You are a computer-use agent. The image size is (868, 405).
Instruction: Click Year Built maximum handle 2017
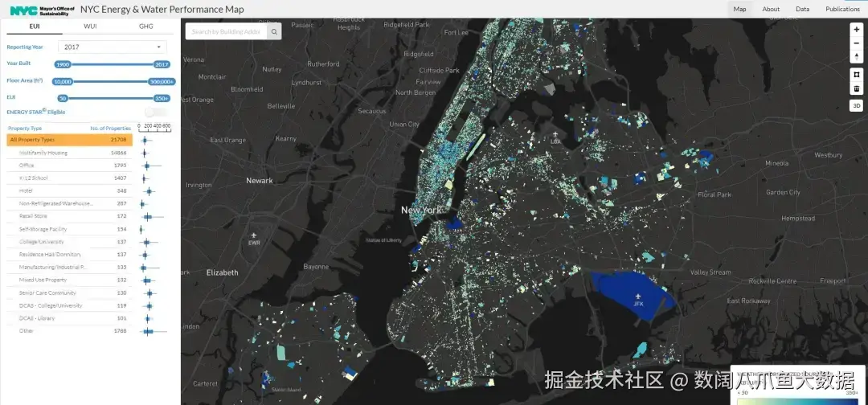pyautogui.click(x=162, y=64)
